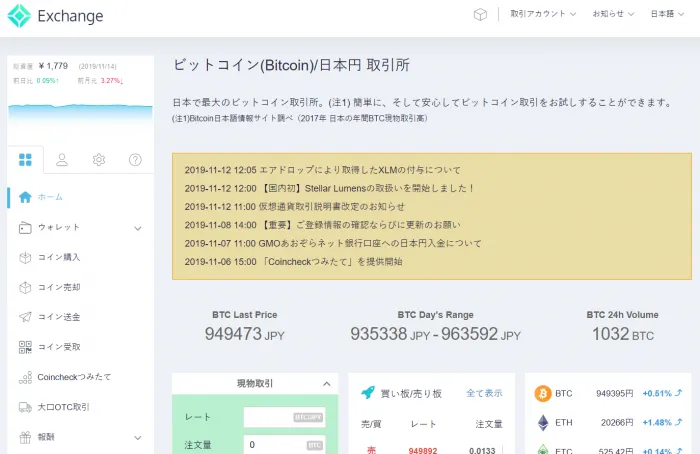700x454 pixels.
Task: Click the QR code コイン受取 icon
Action: click(25, 347)
